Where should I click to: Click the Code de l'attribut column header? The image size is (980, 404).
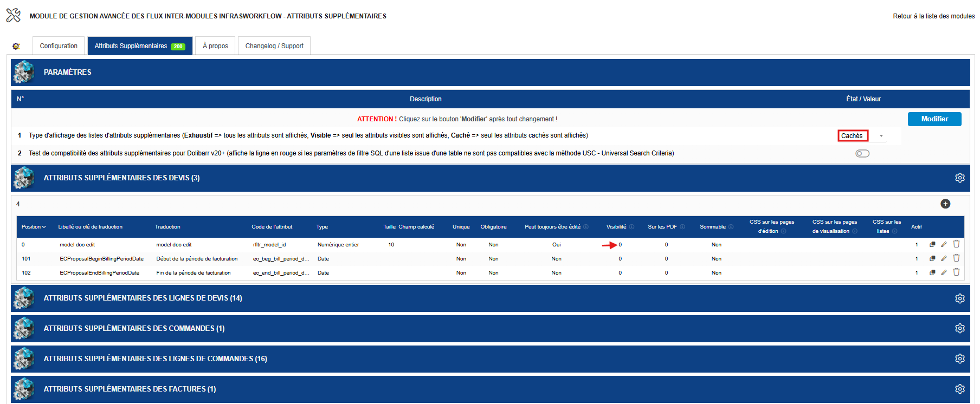(x=272, y=227)
